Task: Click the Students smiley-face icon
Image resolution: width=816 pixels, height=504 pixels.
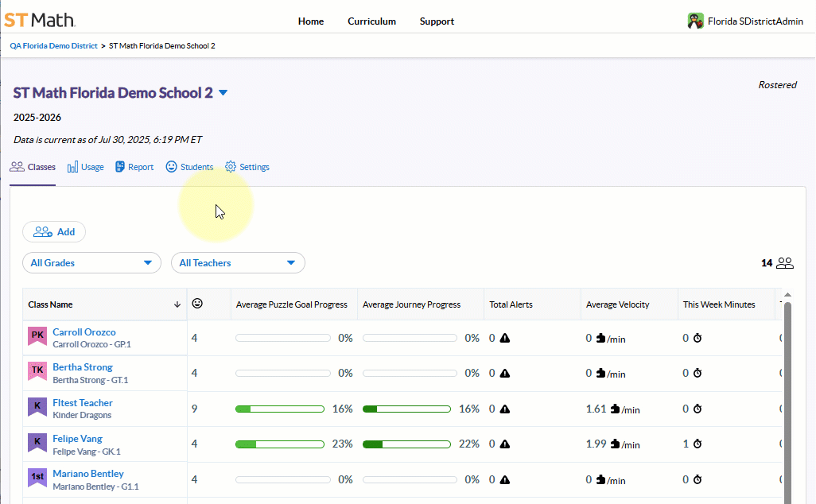Action: tap(170, 167)
